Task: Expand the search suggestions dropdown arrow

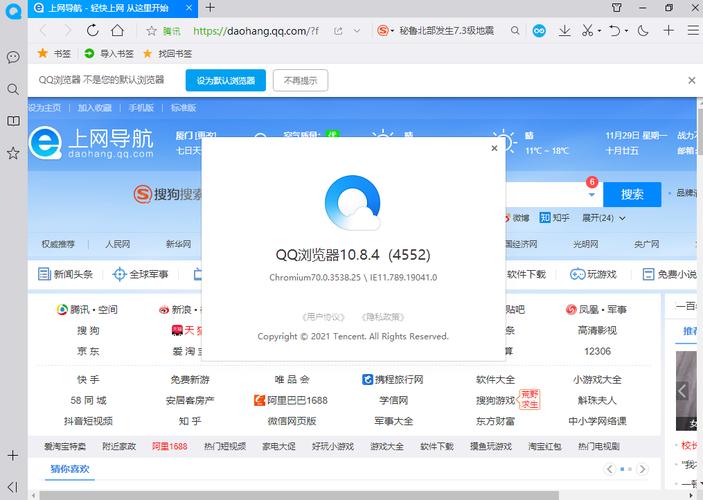Action: [x=591, y=195]
